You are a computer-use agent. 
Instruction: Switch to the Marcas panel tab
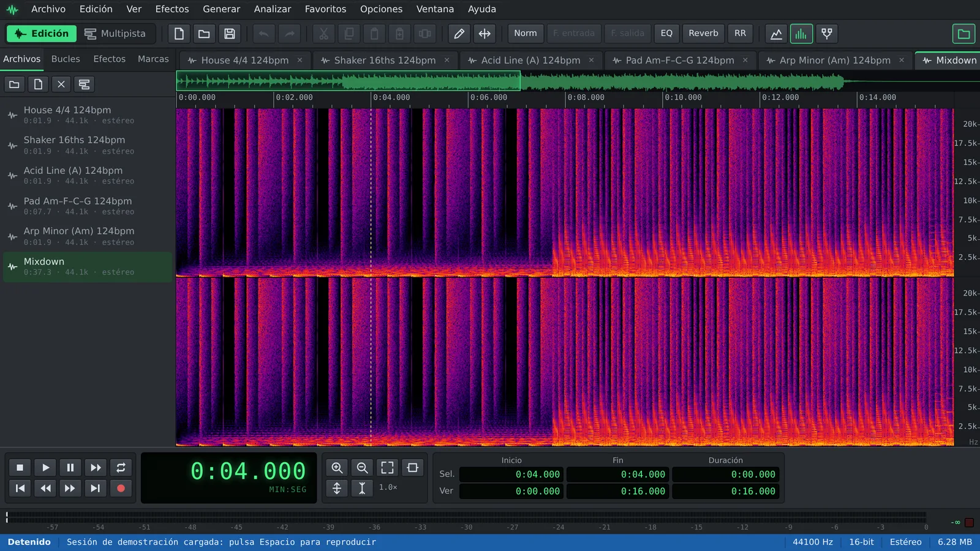coord(153,59)
